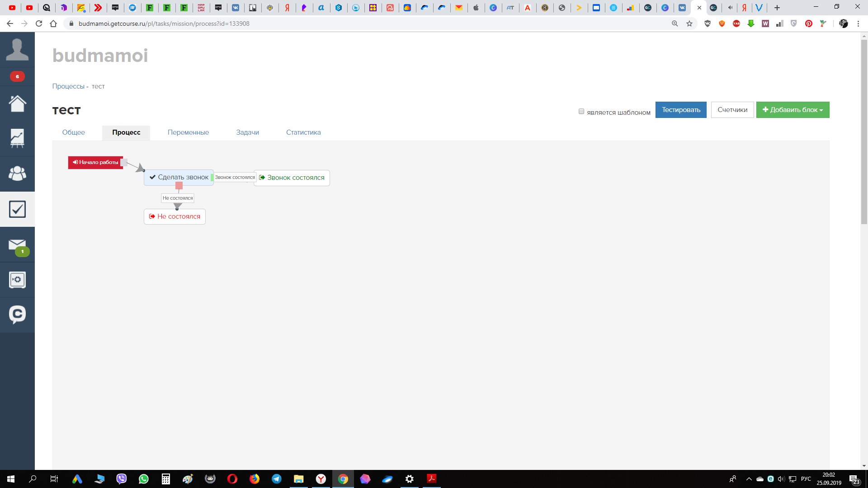Open WhatsApp from the taskbar
Image resolution: width=868 pixels, height=488 pixels.
(143, 479)
